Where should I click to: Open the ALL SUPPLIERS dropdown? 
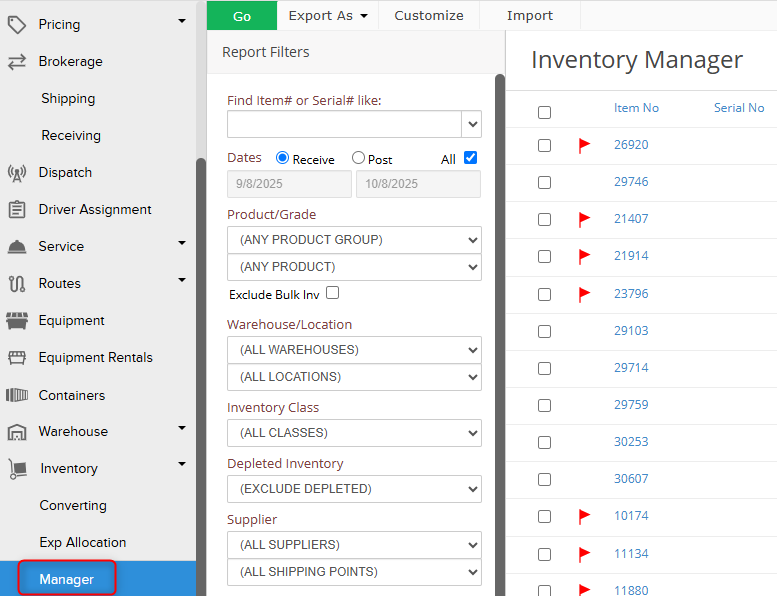354,545
